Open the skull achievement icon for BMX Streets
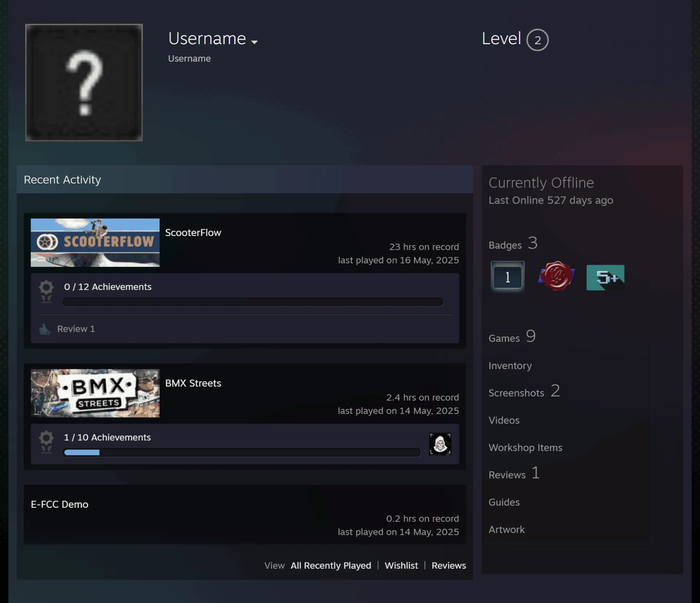Screen dimensions: 700x603 coord(440,444)
